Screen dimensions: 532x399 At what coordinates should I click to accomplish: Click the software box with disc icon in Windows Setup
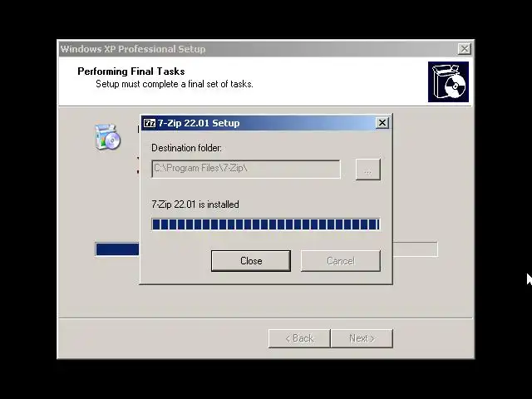tap(107, 137)
